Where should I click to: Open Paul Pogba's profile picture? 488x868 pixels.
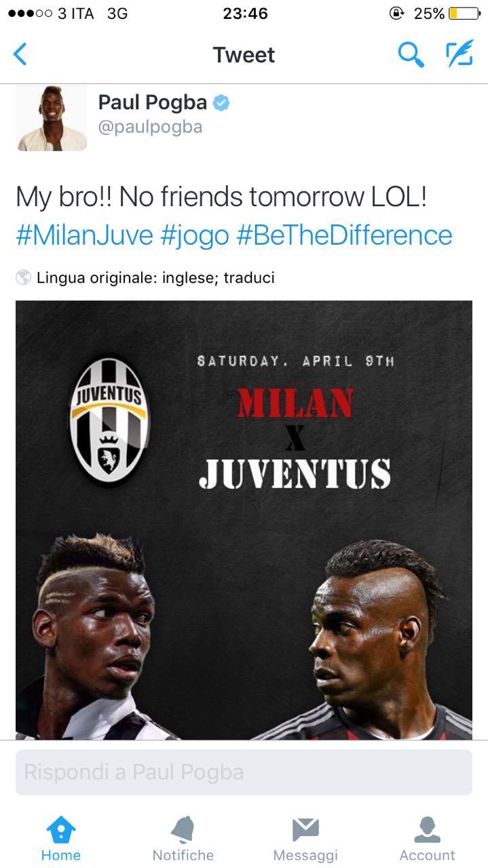pyautogui.click(x=52, y=117)
